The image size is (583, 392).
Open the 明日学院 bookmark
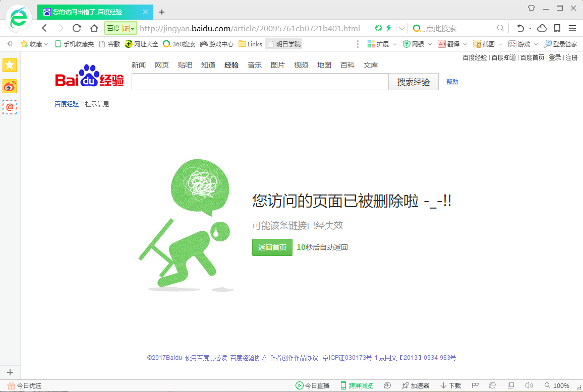[x=284, y=44]
